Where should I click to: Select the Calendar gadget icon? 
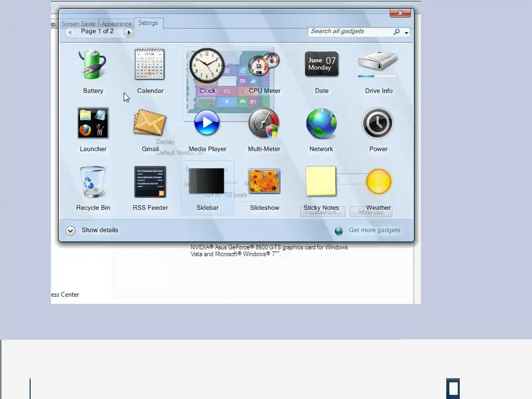click(x=150, y=64)
